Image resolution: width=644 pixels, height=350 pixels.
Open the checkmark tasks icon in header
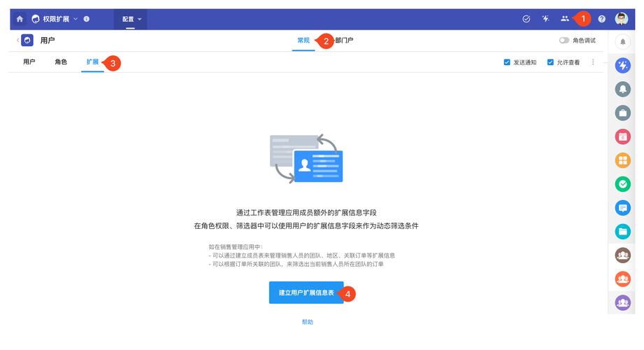[x=526, y=19]
